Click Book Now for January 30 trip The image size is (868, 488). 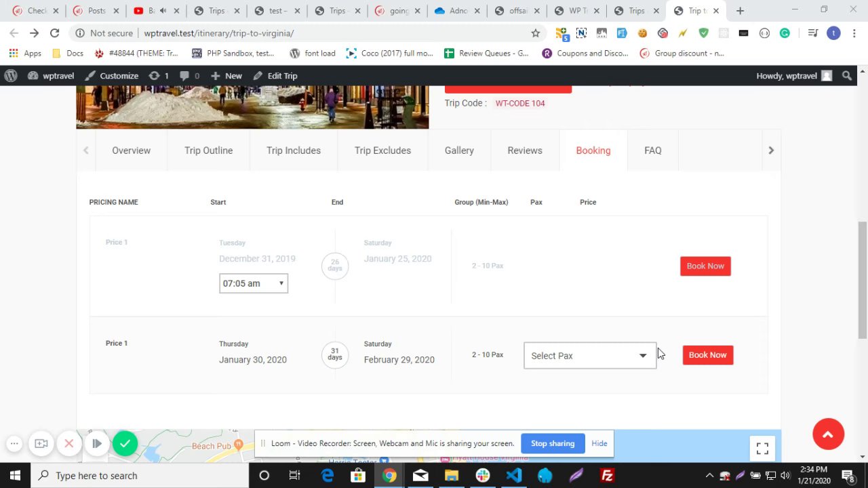(x=708, y=355)
